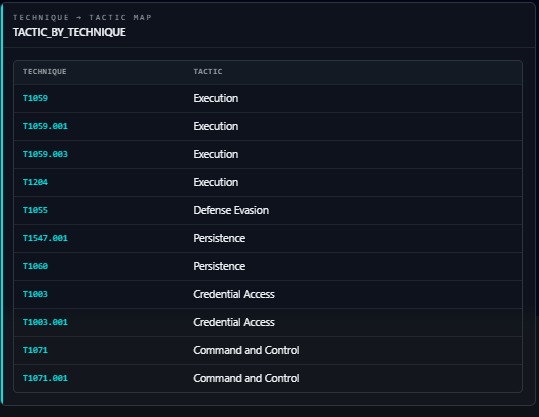Click Execution tactic in T1204 row
The height and width of the screenshot is (417, 539).
216,182
